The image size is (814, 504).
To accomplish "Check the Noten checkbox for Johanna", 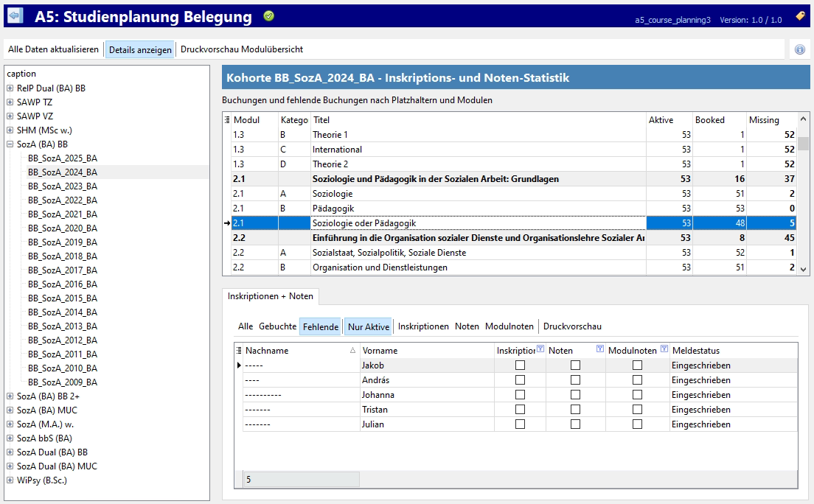I will click(575, 395).
